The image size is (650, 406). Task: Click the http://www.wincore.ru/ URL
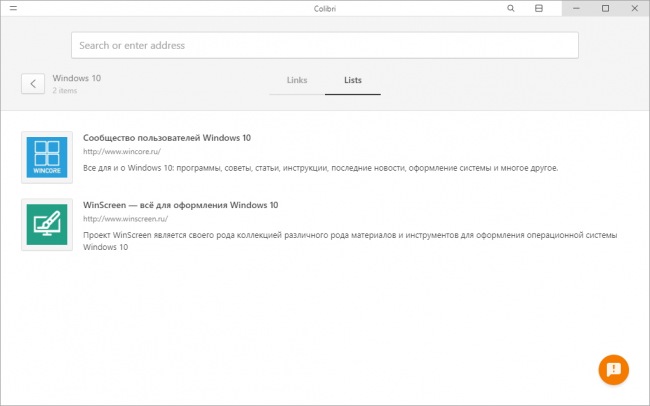click(x=122, y=151)
